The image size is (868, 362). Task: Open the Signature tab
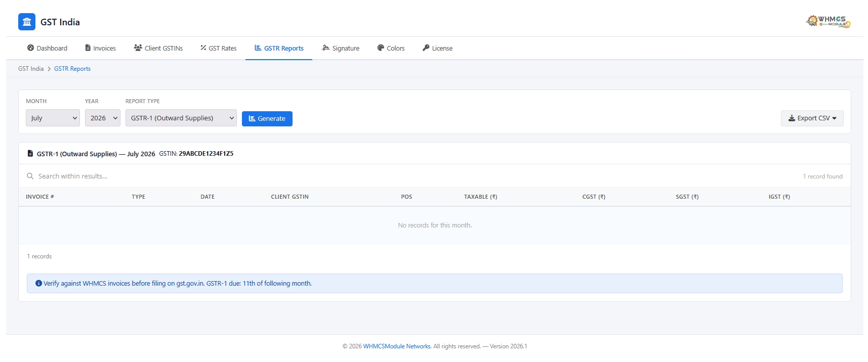(x=341, y=48)
